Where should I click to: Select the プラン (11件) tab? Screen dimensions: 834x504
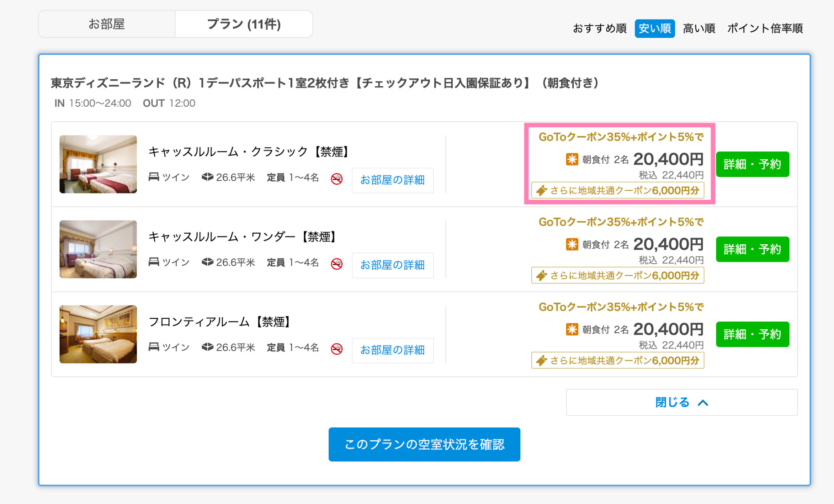244,24
